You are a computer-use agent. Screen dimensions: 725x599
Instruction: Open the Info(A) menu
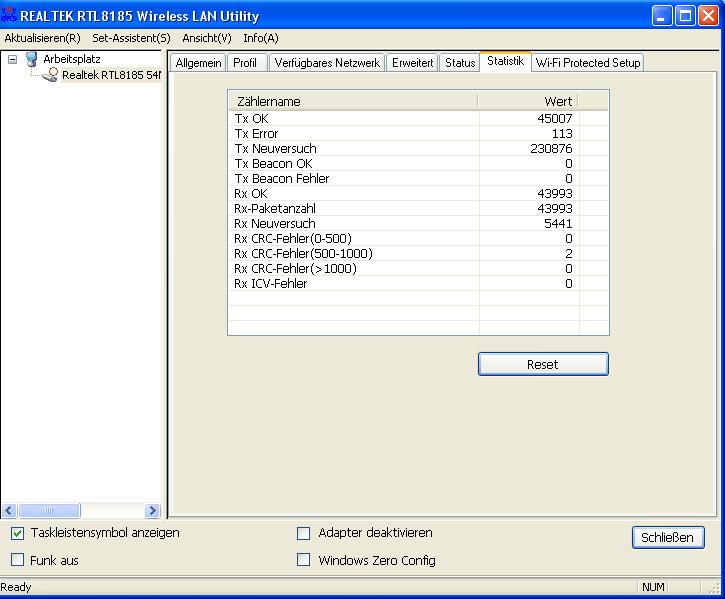pyautogui.click(x=261, y=38)
